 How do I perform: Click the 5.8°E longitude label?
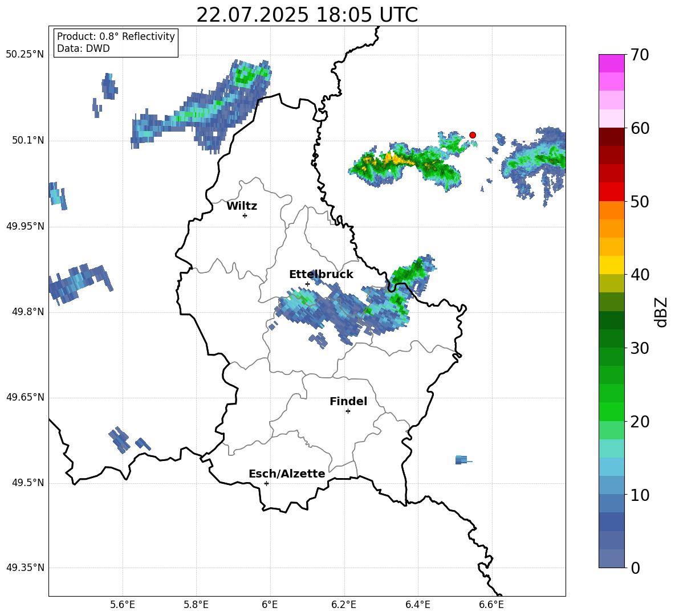[196, 605]
